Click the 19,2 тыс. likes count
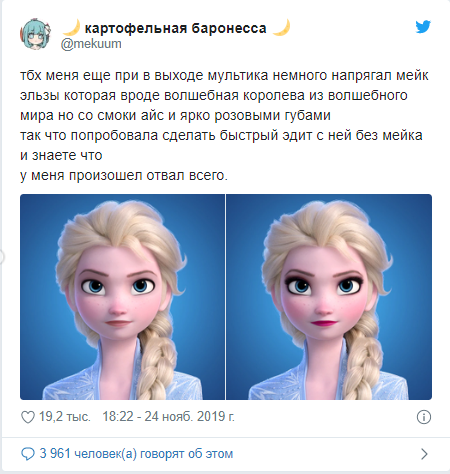This screenshot has width=450, height=474. click(65, 417)
